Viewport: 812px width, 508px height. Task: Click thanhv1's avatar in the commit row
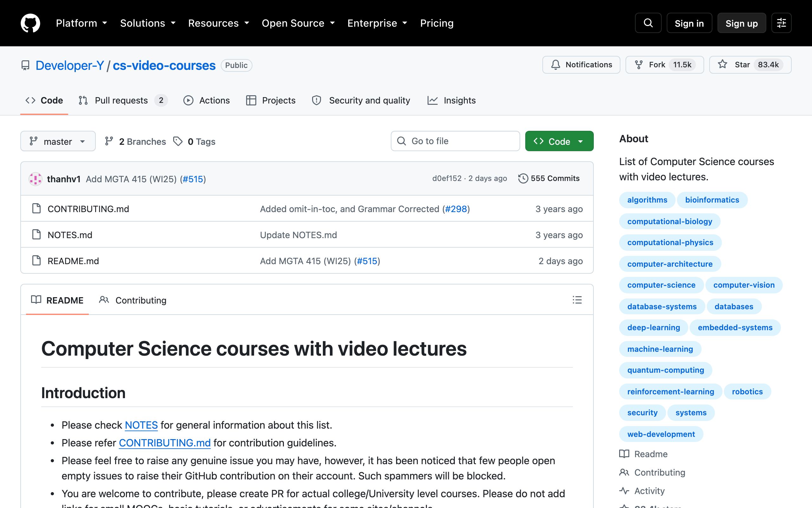35,179
